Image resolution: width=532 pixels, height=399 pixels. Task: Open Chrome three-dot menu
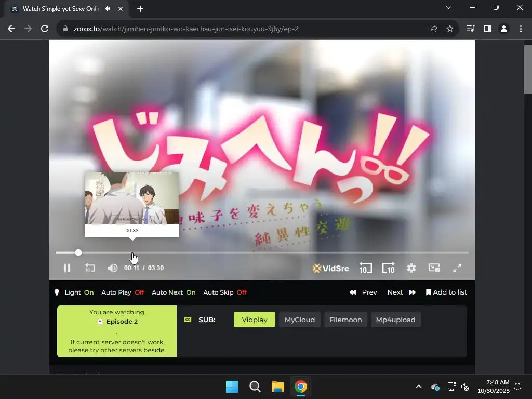click(x=521, y=29)
